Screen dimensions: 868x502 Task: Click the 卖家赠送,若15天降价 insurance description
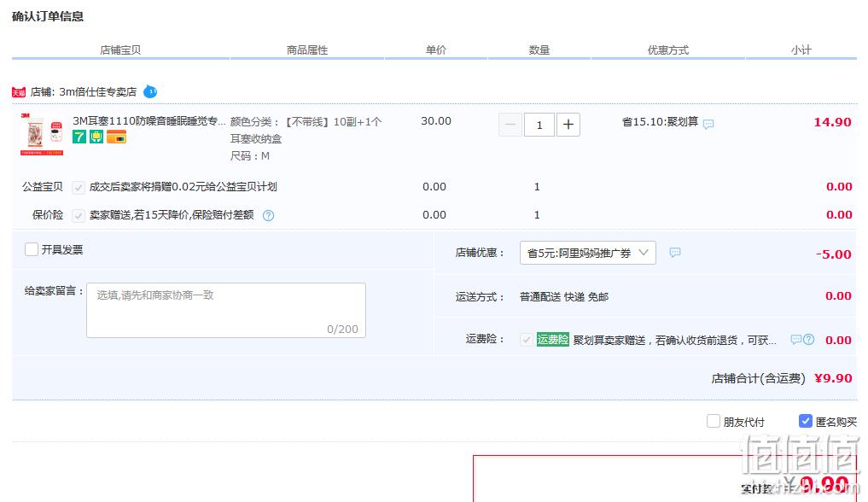click(172, 215)
